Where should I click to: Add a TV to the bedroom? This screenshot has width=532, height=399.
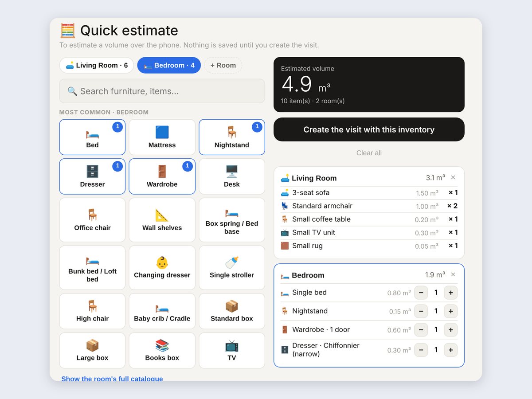coord(232,351)
